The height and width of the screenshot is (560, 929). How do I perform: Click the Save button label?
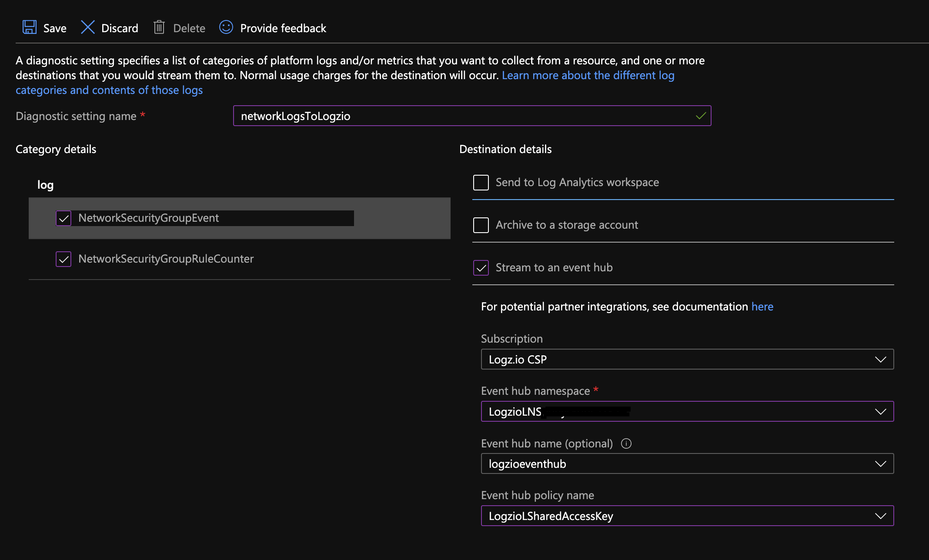point(55,28)
